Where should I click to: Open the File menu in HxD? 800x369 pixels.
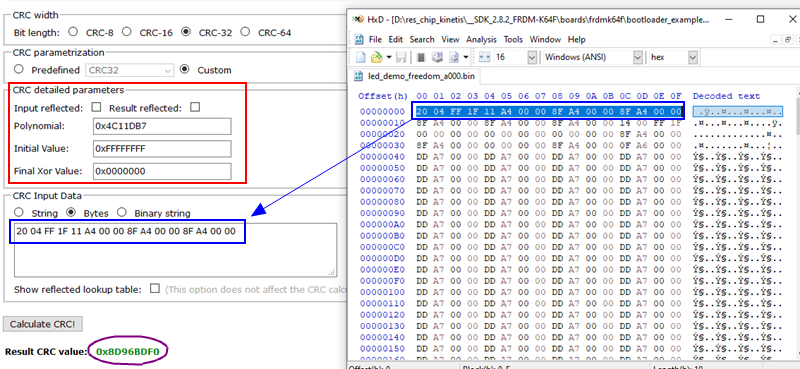[x=375, y=39]
